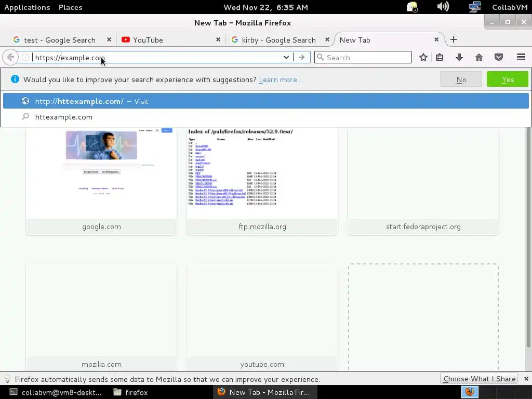Click the Go arrow in address bar
Screen dimensions: 532x399
tap(302, 57)
